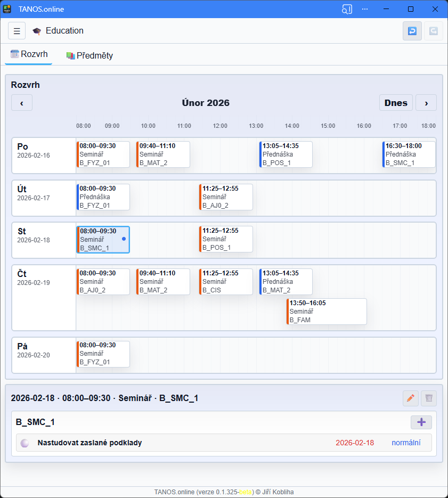448x498 pixels.
Task: Click the title bar cast icon
Action: click(x=347, y=9)
